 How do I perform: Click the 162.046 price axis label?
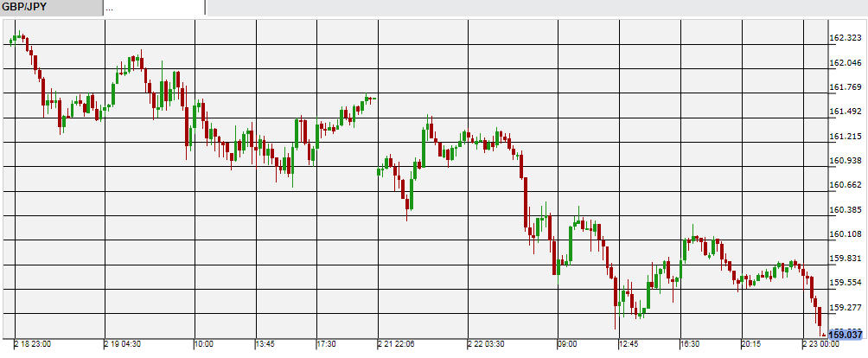tap(846, 63)
